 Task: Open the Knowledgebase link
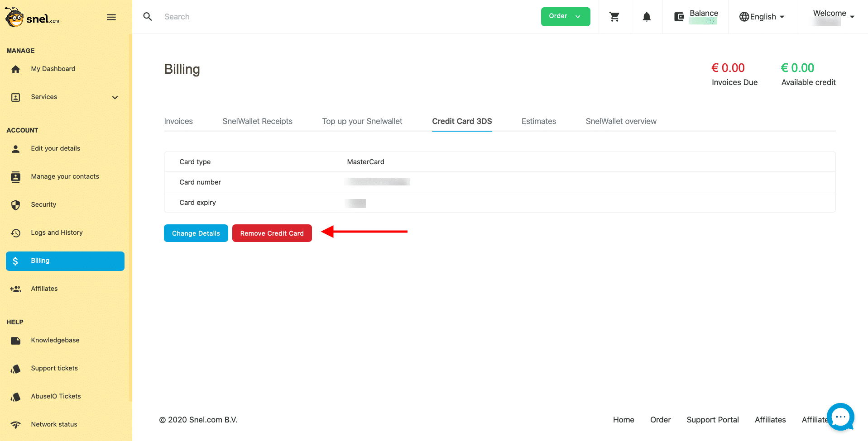55,340
